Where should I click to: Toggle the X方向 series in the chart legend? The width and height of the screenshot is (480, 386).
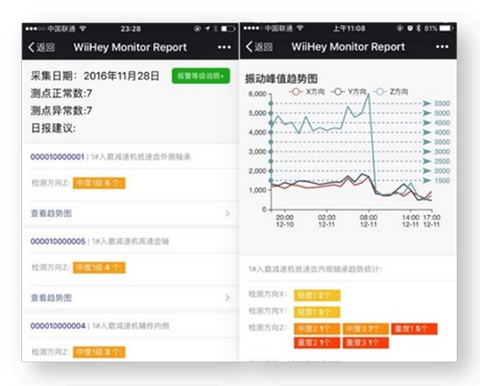[x=306, y=91]
